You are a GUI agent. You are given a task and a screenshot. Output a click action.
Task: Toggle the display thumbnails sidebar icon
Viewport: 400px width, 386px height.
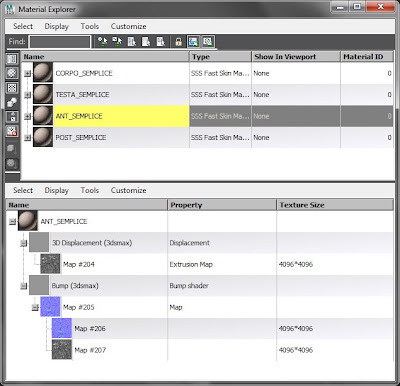12,59
